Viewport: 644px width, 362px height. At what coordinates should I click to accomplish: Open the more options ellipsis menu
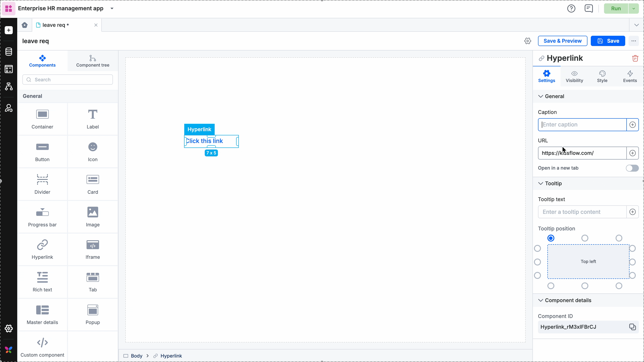[x=633, y=41]
